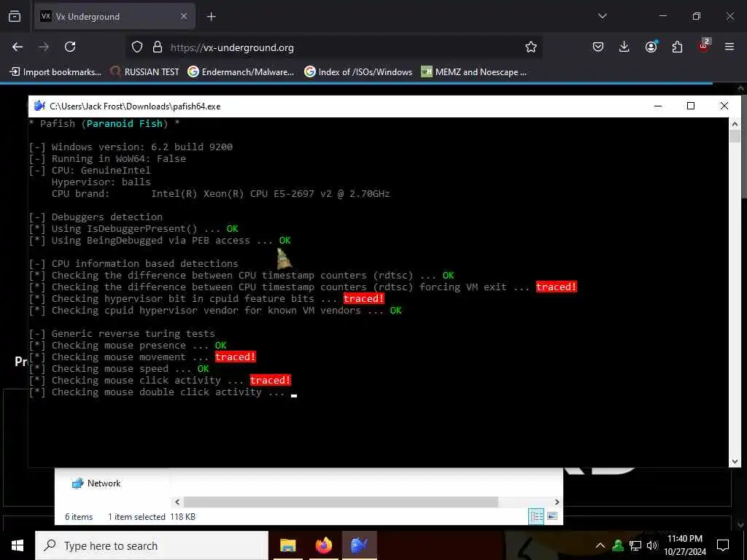This screenshot has width=747, height=560.
Task: Click the tracking protection shield icon
Action: tap(137, 47)
